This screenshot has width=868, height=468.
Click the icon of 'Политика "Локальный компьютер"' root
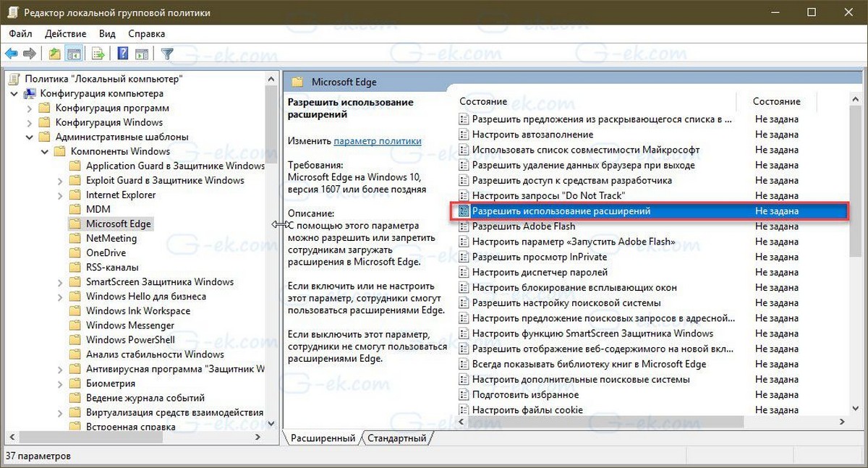(x=14, y=79)
